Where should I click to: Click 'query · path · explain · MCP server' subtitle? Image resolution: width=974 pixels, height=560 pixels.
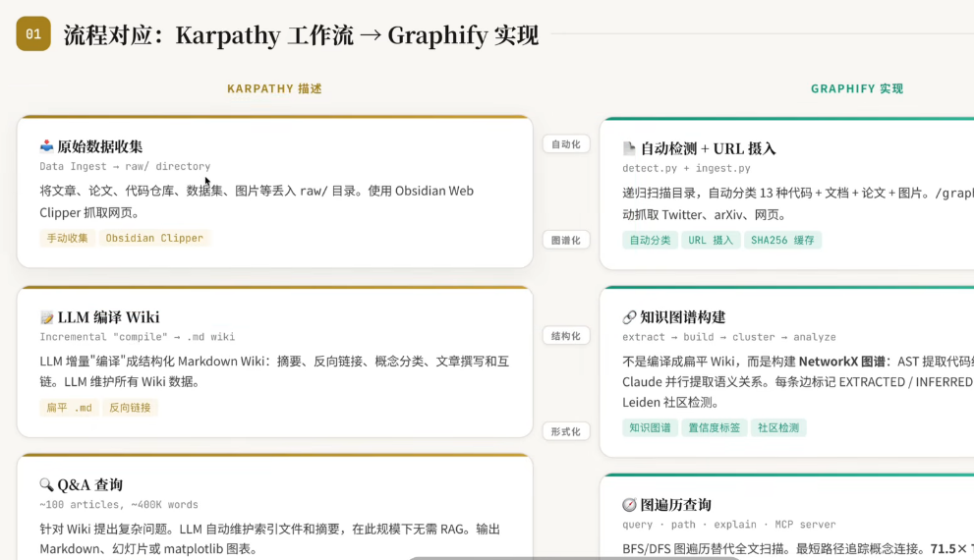pos(729,525)
